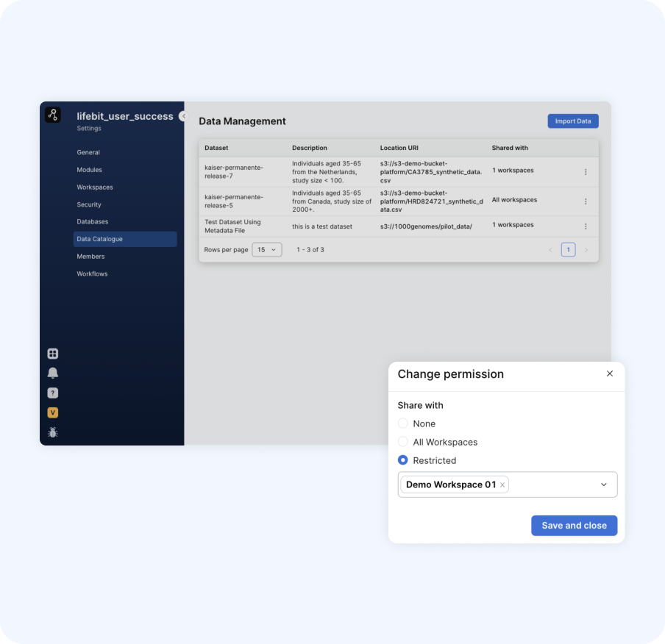Click s3://1000genomes/pilot_data/ location
The width and height of the screenshot is (665, 644).
point(426,226)
